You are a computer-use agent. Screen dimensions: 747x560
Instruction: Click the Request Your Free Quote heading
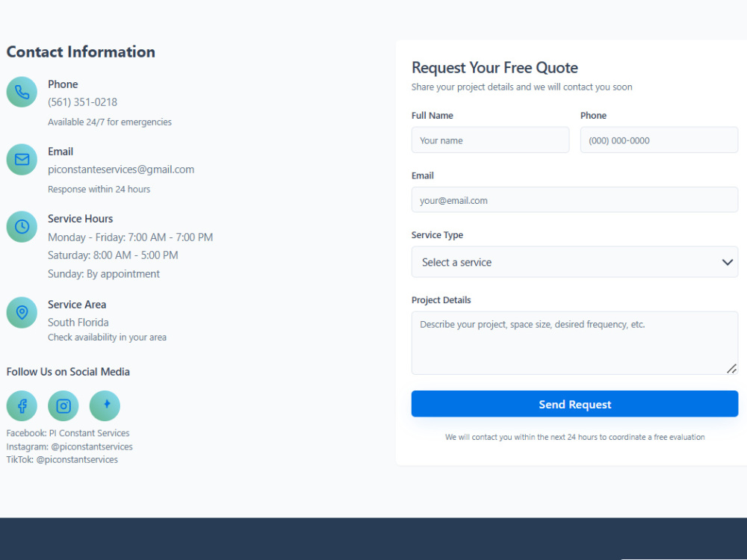495,68
